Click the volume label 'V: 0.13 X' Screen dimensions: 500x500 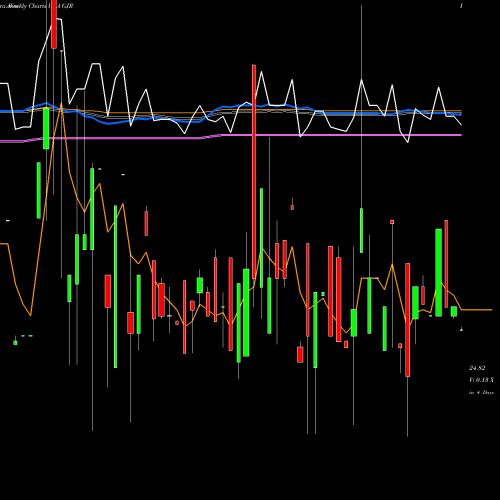click(481, 380)
